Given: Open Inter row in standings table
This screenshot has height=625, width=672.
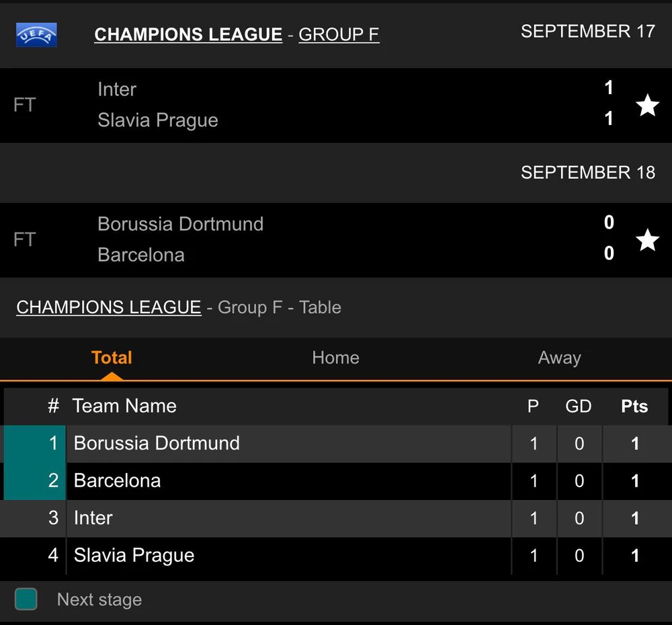Looking at the screenshot, I should tap(93, 518).
